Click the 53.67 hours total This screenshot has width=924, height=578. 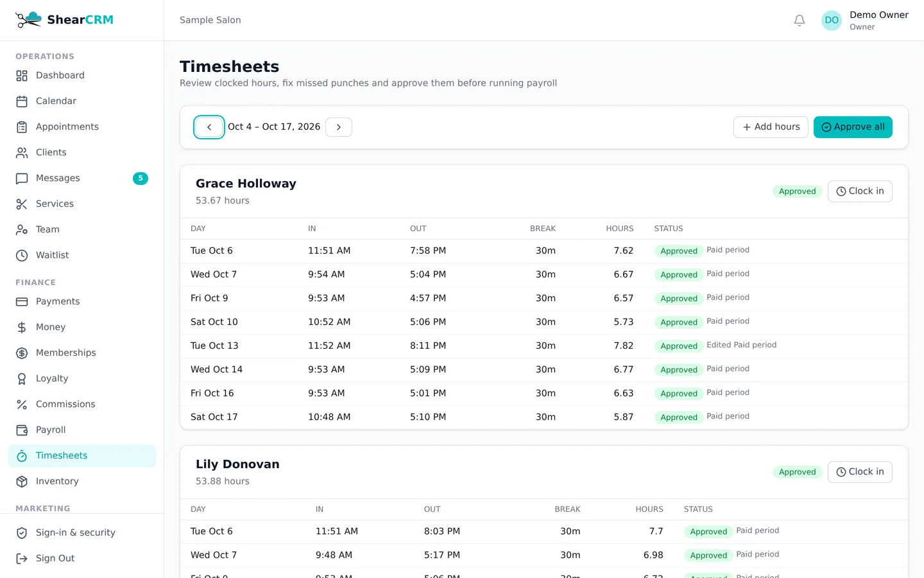pos(223,201)
